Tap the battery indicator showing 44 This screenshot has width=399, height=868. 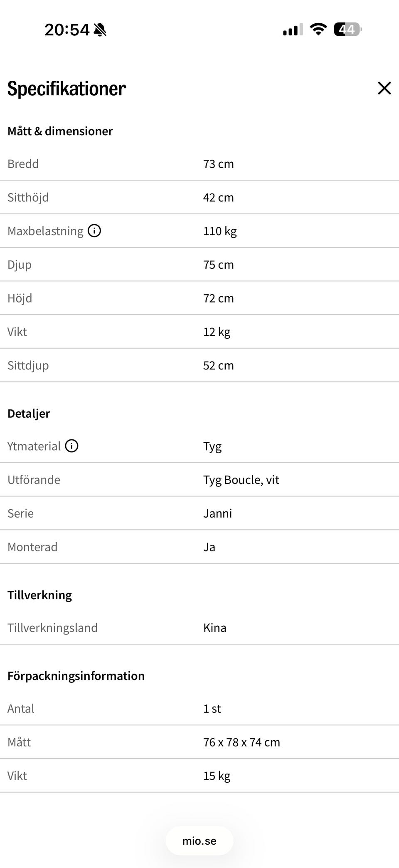(347, 30)
